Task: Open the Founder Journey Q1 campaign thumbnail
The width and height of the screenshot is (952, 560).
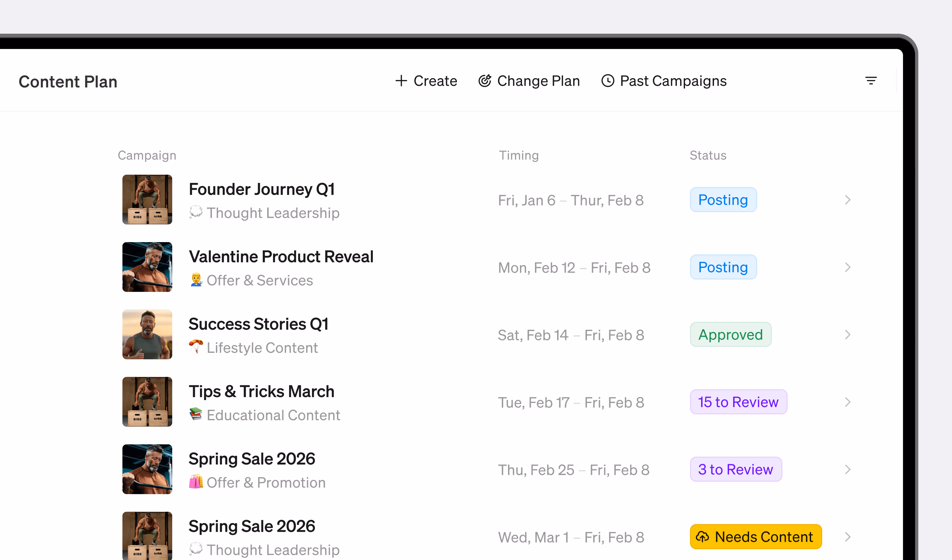Action: [147, 199]
